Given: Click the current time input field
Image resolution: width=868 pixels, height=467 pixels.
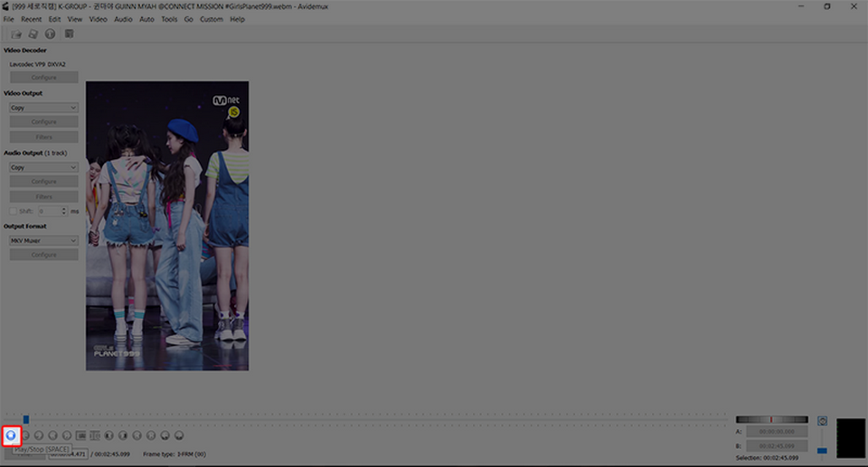Looking at the screenshot, I should pos(68,454).
